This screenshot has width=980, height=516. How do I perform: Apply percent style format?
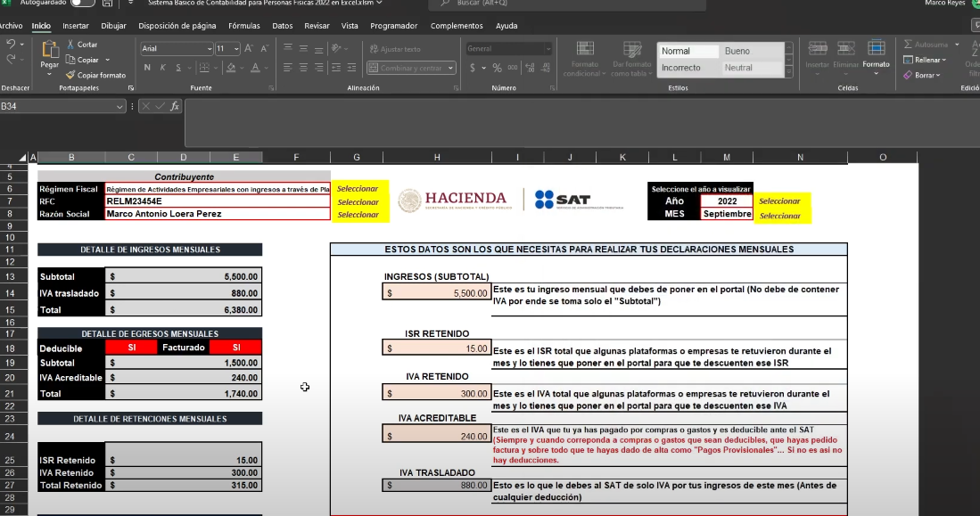[x=497, y=68]
